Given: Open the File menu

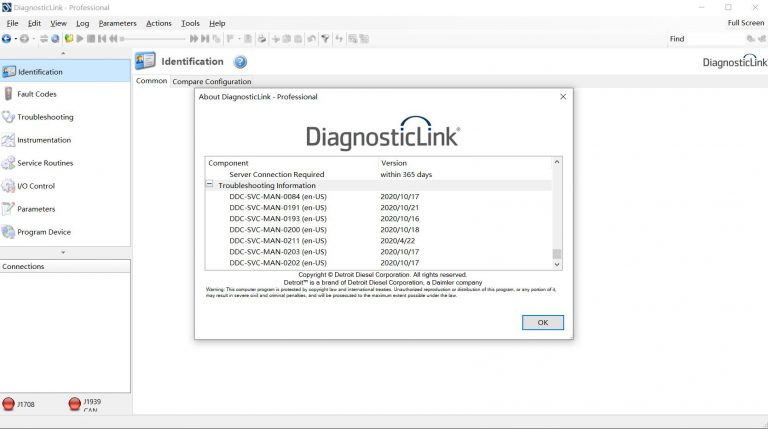Looking at the screenshot, I should pos(12,23).
